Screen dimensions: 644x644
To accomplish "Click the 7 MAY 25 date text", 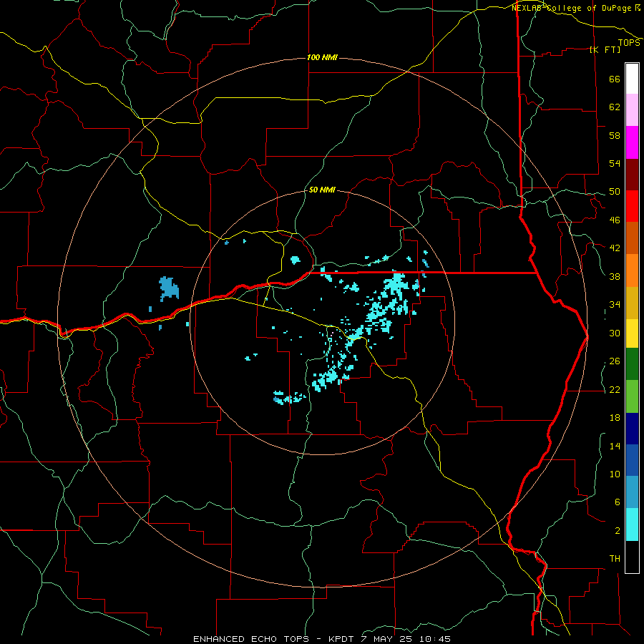I will pyautogui.click(x=386, y=639).
